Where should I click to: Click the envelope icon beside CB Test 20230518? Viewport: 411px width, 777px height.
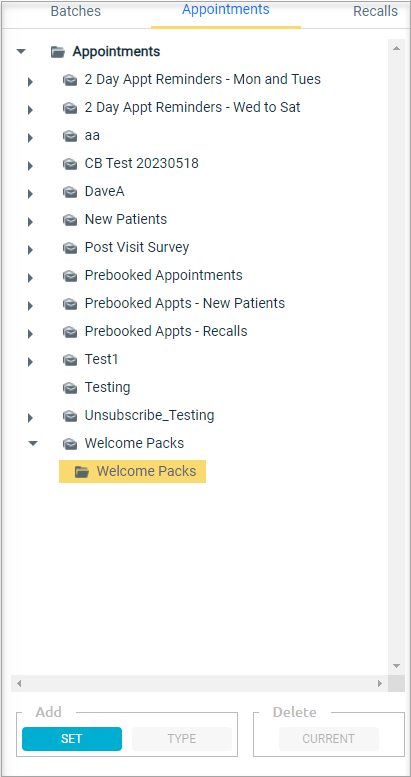click(70, 164)
